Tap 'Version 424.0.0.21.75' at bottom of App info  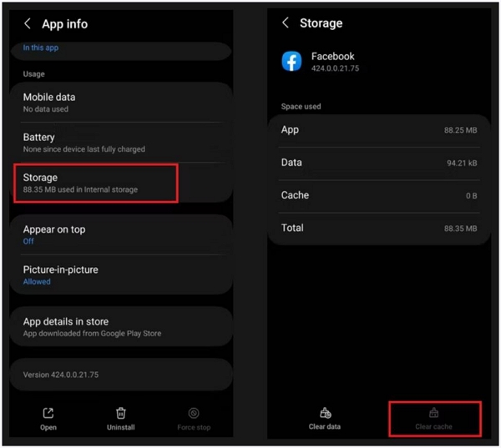pyautogui.click(x=61, y=375)
